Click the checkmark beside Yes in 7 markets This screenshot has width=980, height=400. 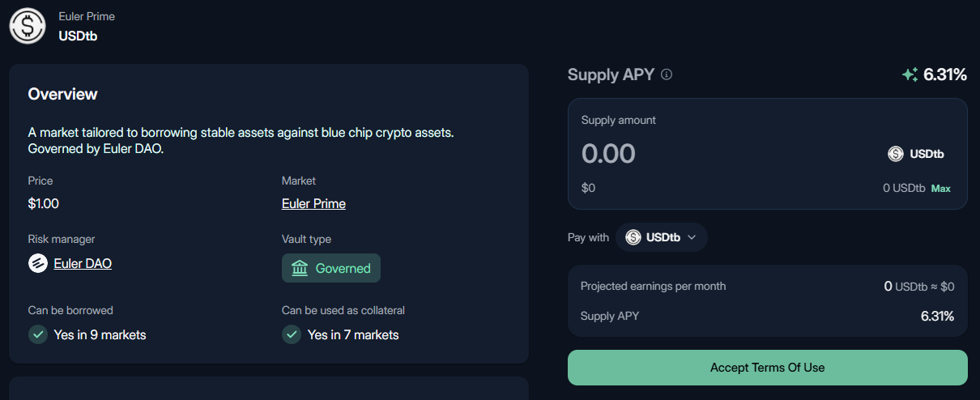[292, 334]
